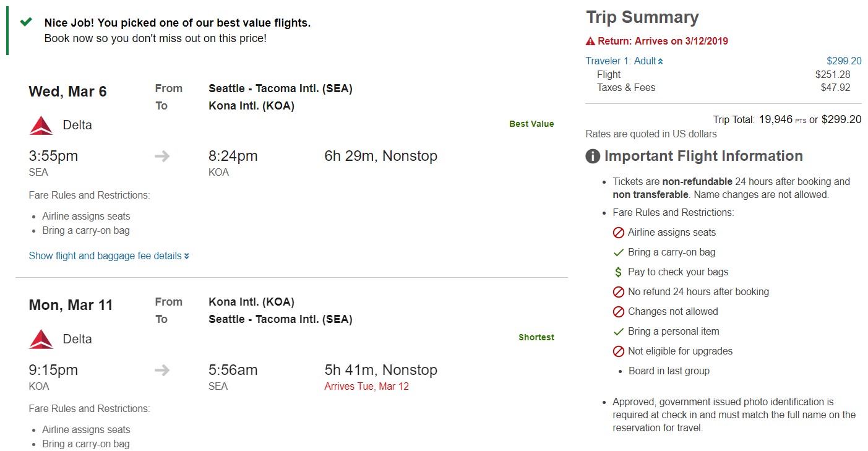Click the green checkmark beside Nice Job
868x451 pixels.
tap(26, 22)
